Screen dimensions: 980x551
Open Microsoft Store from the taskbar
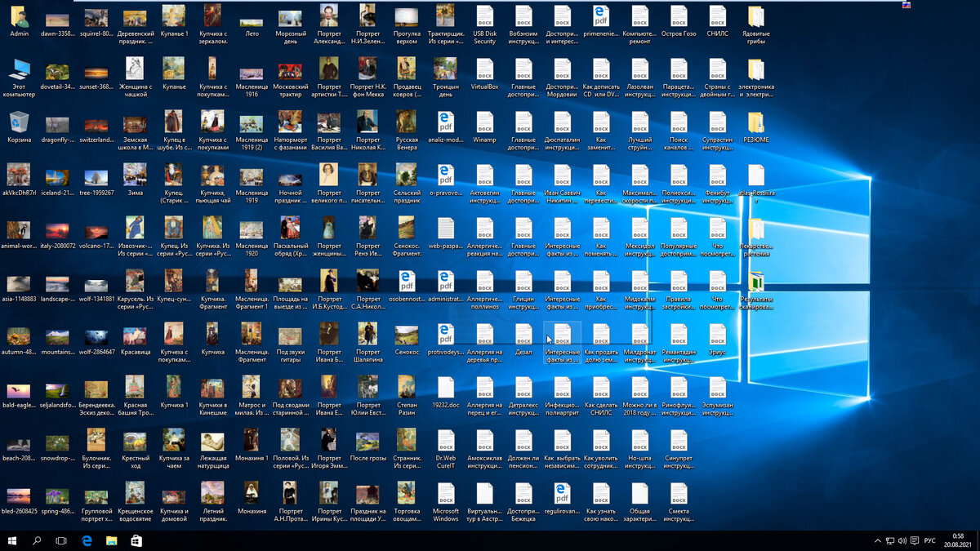(136, 540)
